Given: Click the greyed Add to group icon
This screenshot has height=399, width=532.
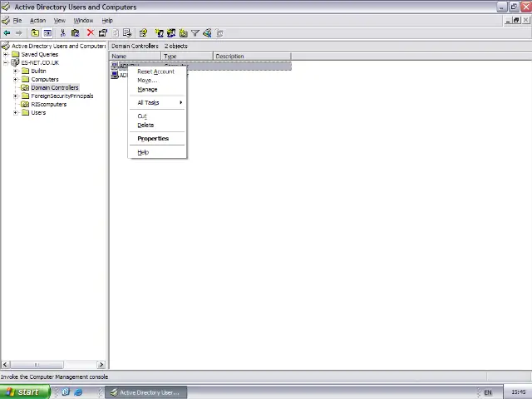Looking at the screenshot, I should (x=219, y=33).
